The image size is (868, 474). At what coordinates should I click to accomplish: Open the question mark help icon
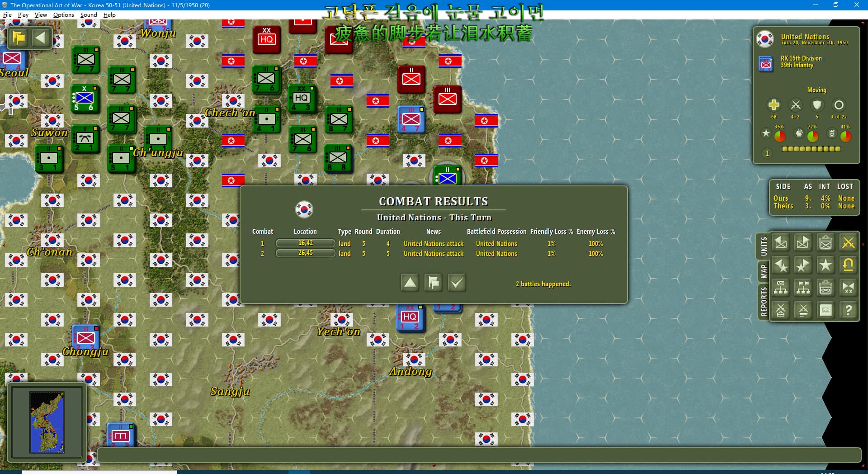tap(849, 310)
